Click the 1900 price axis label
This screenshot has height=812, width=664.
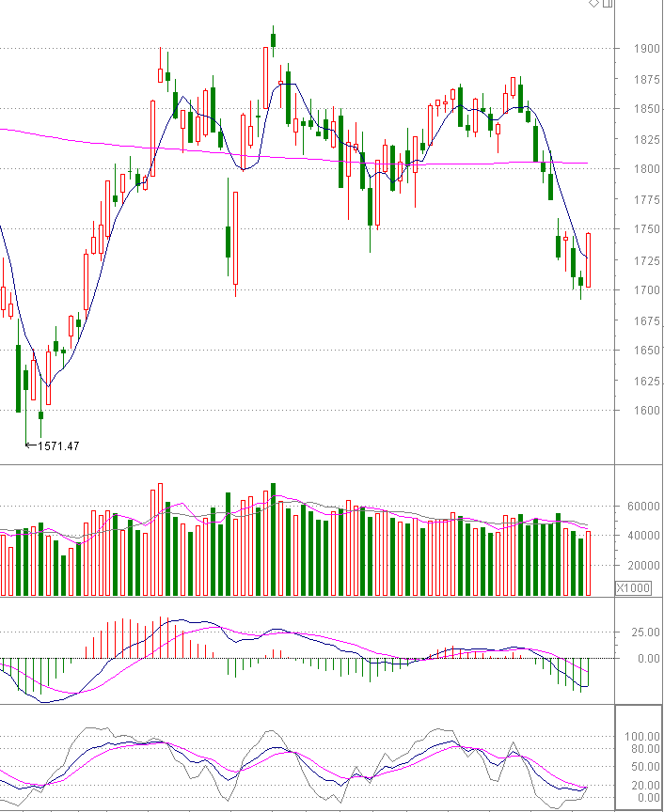tap(633, 49)
